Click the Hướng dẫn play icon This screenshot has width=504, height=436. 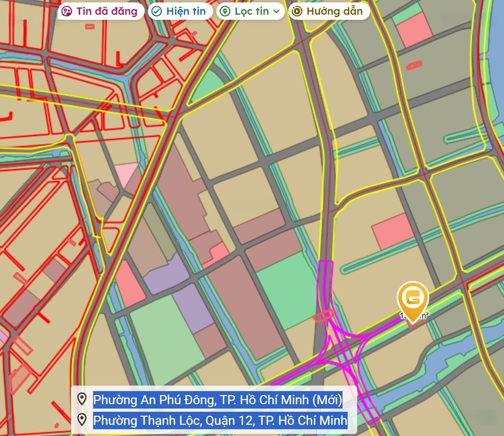click(x=297, y=12)
